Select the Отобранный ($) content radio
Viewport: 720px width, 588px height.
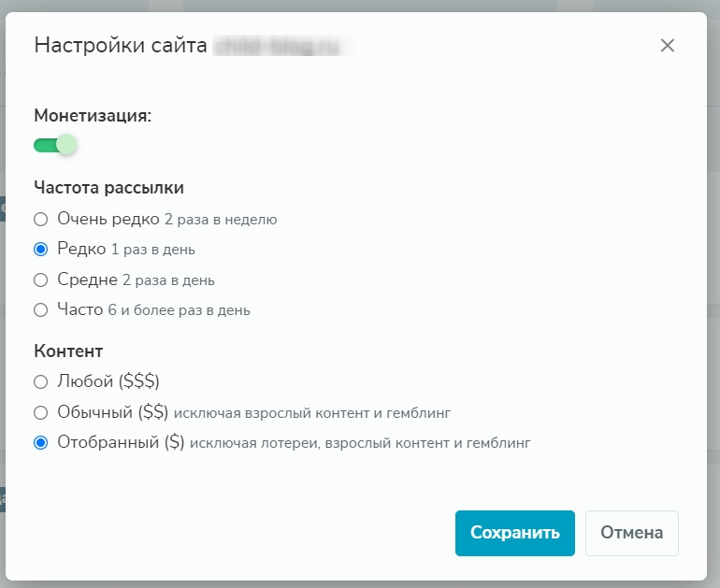pyautogui.click(x=40, y=443)
